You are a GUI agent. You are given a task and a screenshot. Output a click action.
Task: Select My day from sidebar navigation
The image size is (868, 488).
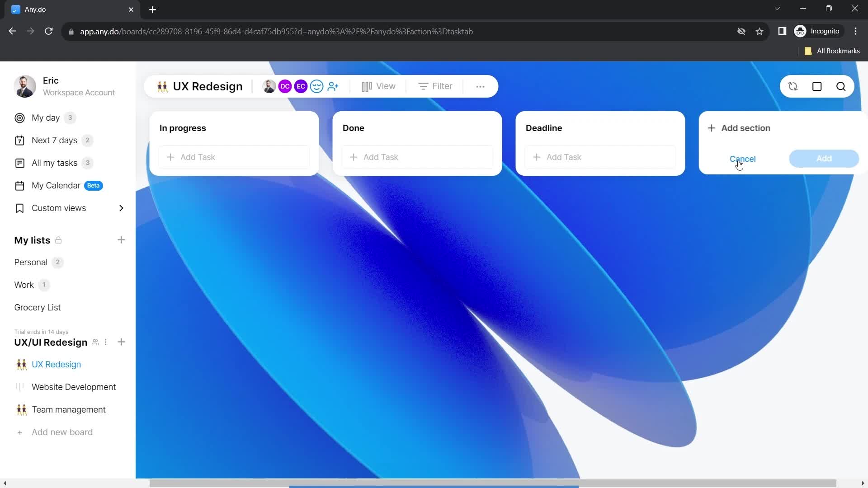(46, 117)
